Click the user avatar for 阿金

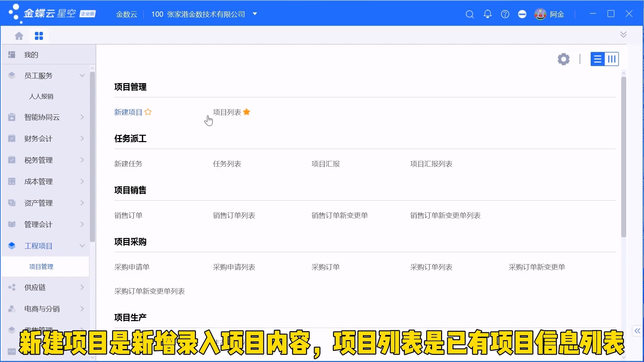click(540, 14)
